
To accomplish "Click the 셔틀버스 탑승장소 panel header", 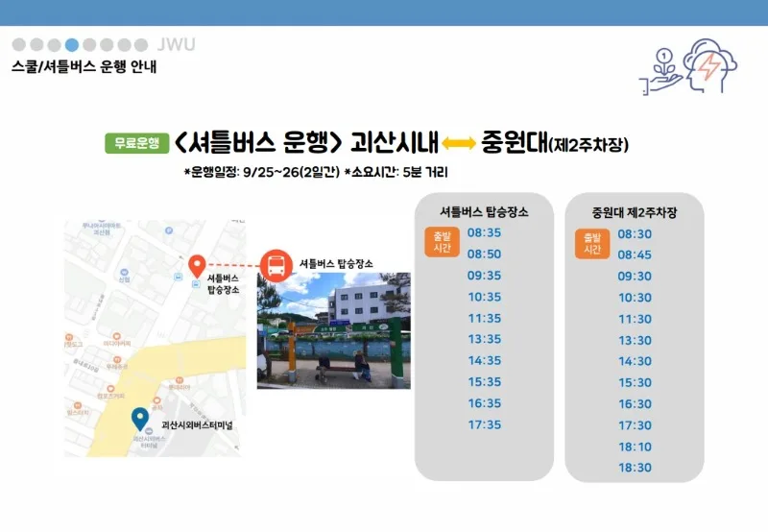I will (484, 212).
